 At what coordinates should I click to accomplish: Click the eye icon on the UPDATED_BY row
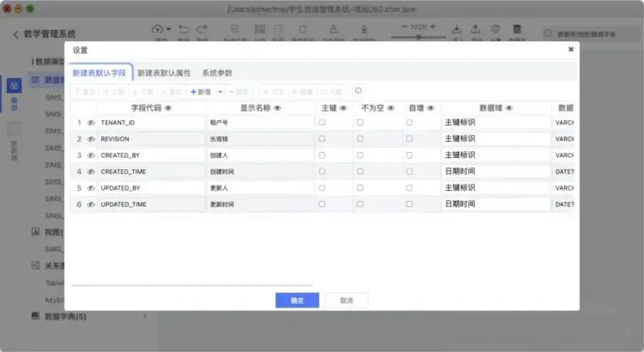pyautogui.click(x=91, y=188)
